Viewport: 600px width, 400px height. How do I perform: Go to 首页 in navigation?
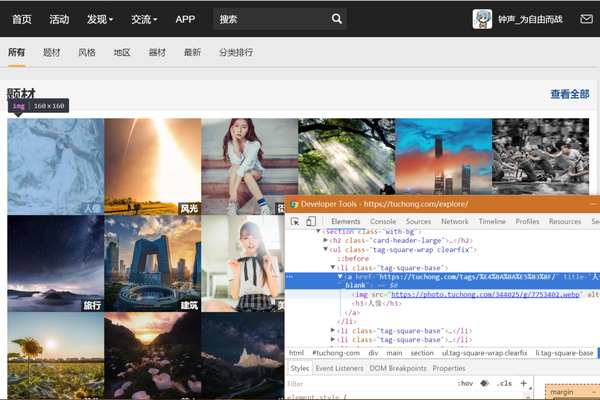[22, 19]
